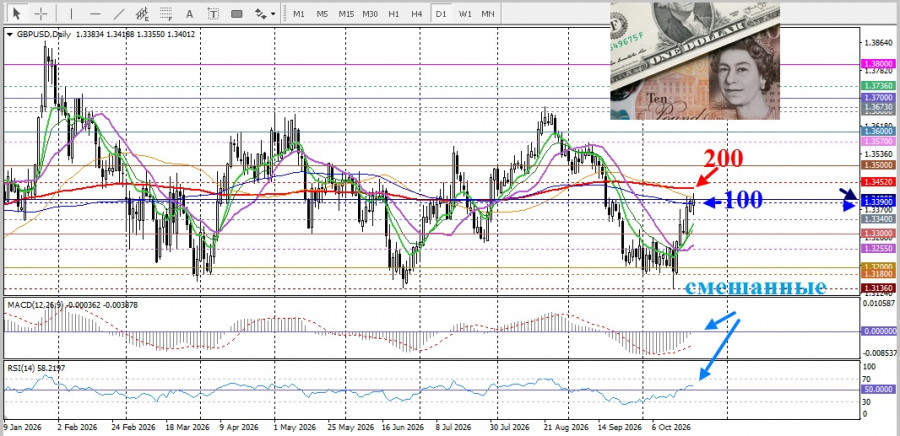Click the banknote picture on the chart
This screenshot has width=900, height=436.
[x=695, y=61]
